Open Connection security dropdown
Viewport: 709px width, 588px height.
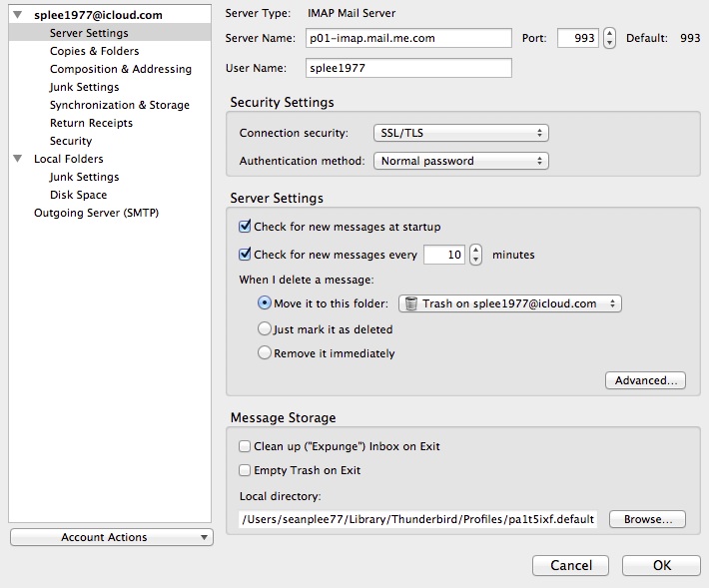point(461,133)
